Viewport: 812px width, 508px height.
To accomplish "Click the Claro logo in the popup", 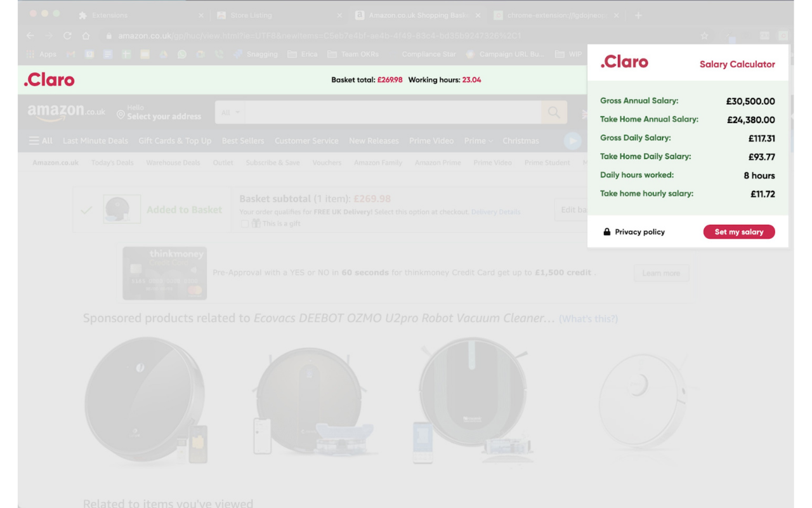I will (x=624, y=62).
